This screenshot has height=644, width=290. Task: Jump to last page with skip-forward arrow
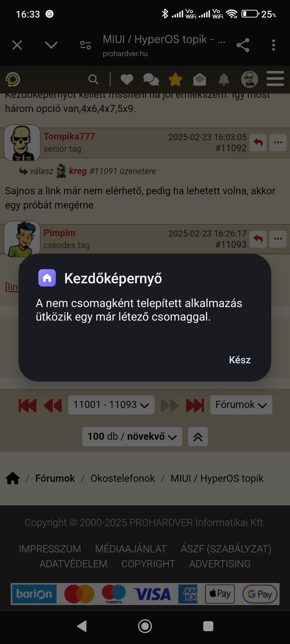click(x=195, y=405)
